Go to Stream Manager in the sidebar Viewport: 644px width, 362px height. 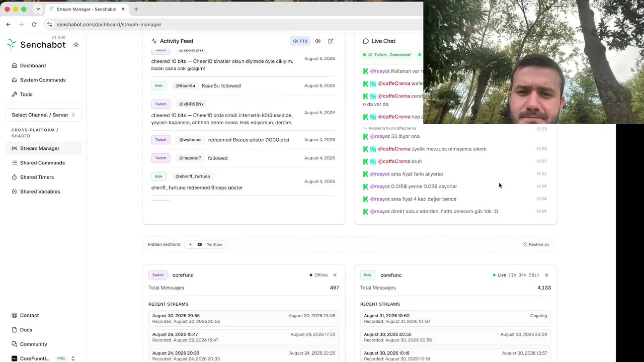click(x=43, y=148)
